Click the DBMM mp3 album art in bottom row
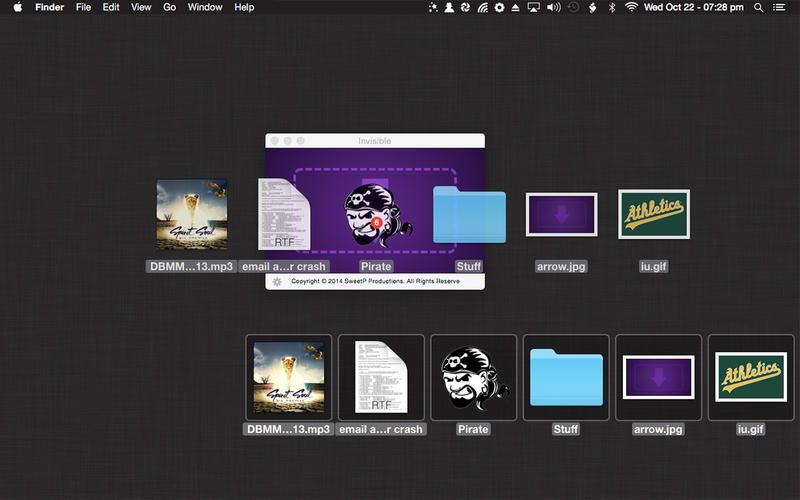 point(288,377)
